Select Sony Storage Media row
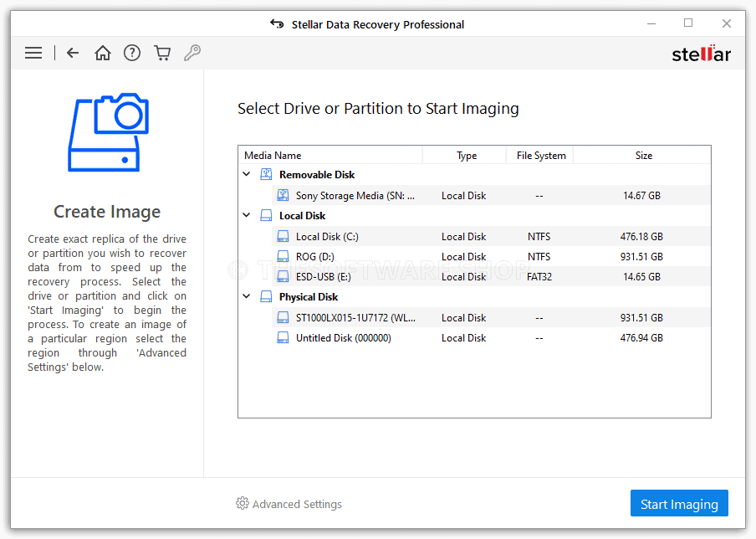 click(x=491, y=196)
